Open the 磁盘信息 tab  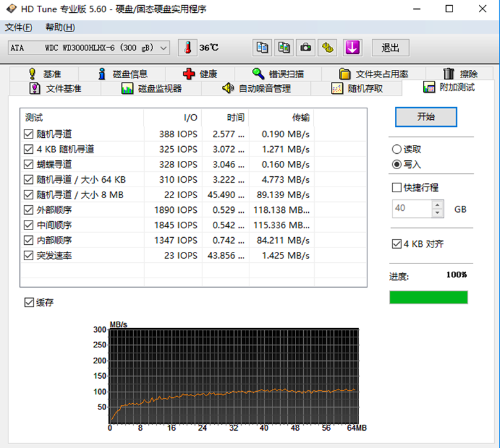pyautogui.click(x=122, y=74)
